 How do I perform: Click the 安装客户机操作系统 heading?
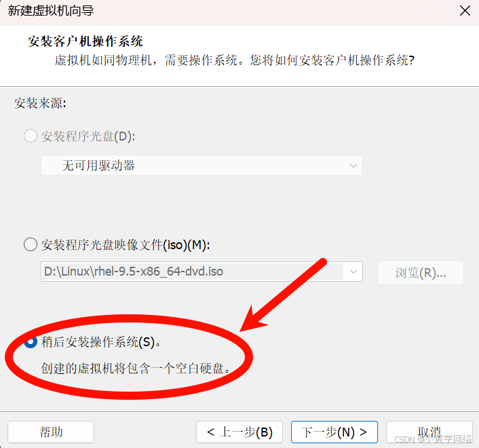(85, 41)
